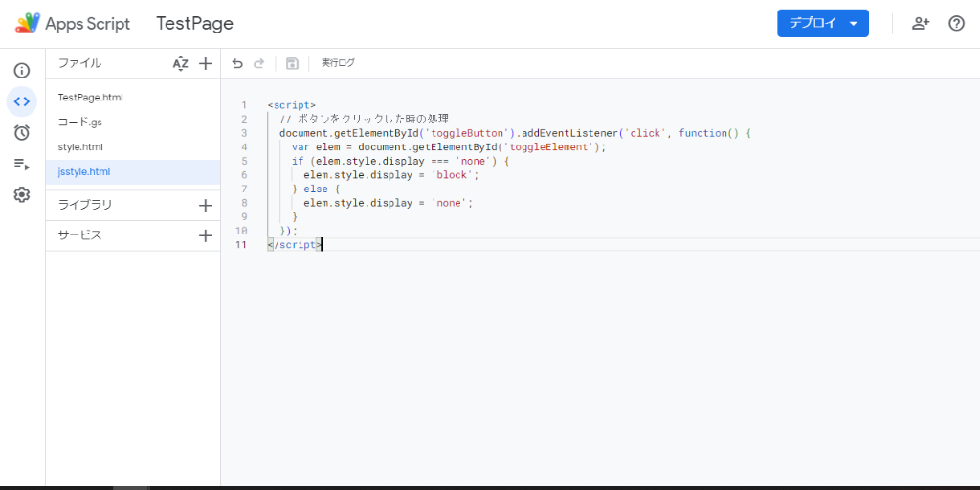Save project with floppy disk icon
The height and width of the screenshot is (490, 980).
point(292,63)
